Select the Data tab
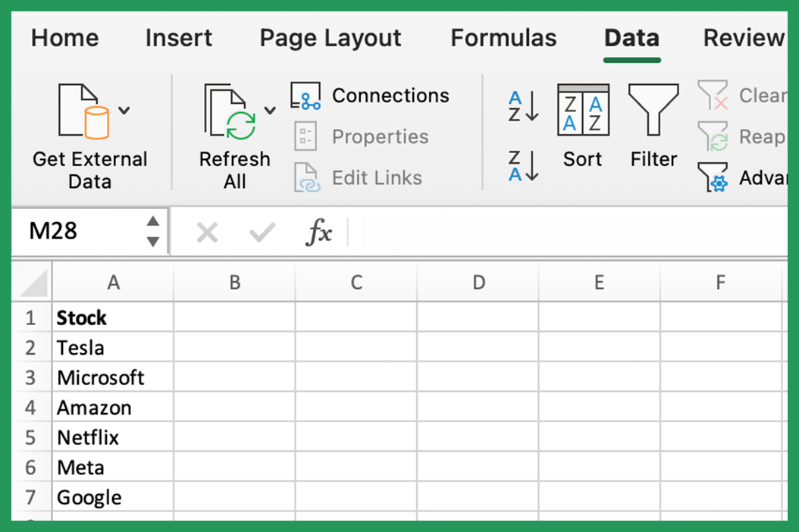 [x=632, y=38]
